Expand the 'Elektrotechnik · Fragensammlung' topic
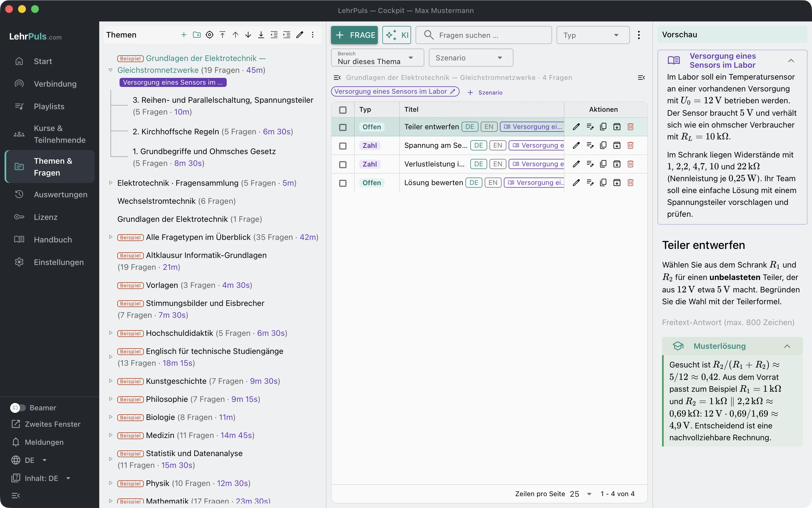 click(x=111, y=183)
